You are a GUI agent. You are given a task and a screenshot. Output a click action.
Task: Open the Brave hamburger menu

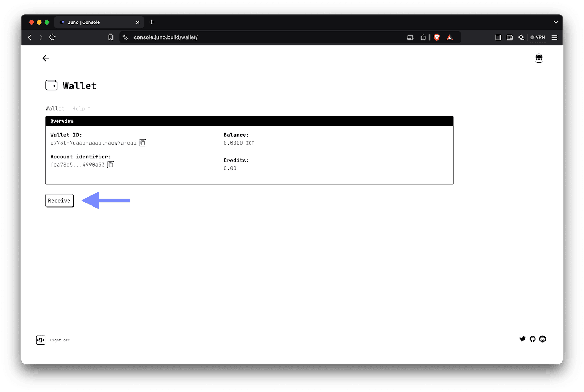pos(554,37)
